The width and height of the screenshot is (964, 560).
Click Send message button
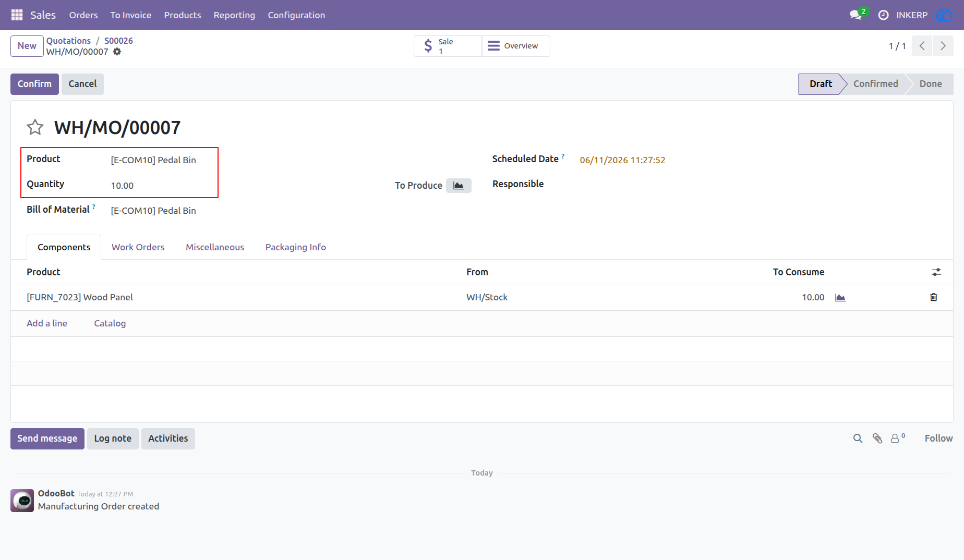47,439
